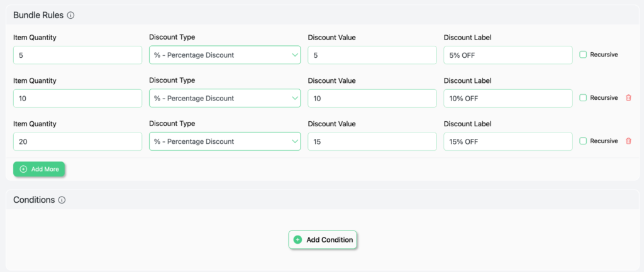Click Item Quantity field containing 20

(77, 142)
